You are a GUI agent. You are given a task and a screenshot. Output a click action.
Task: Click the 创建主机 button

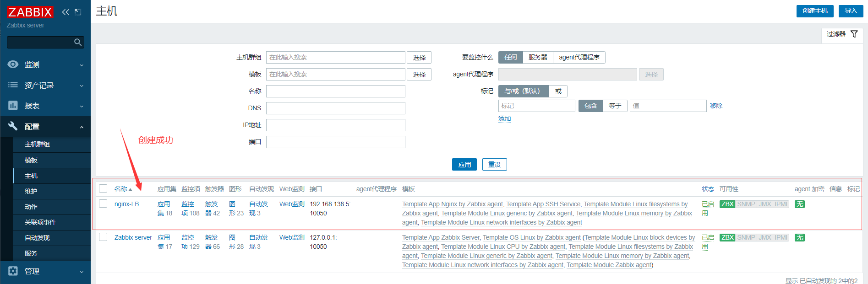(x=815, y=11)
